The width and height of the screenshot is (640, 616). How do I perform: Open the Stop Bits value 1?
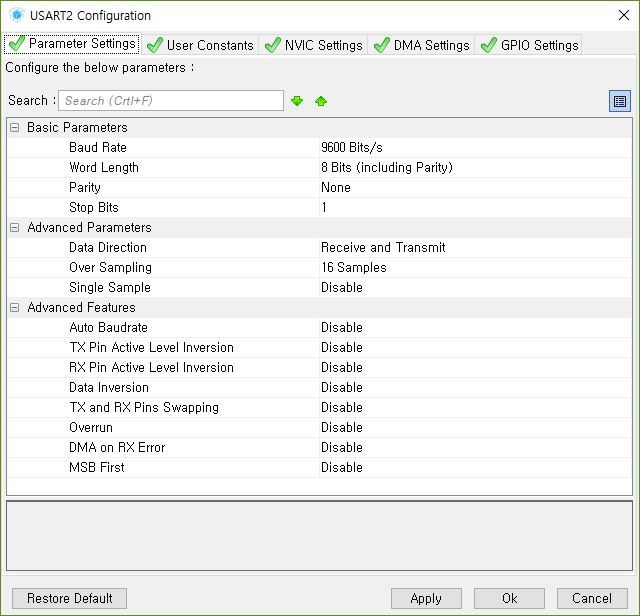[x=324, y=207]
